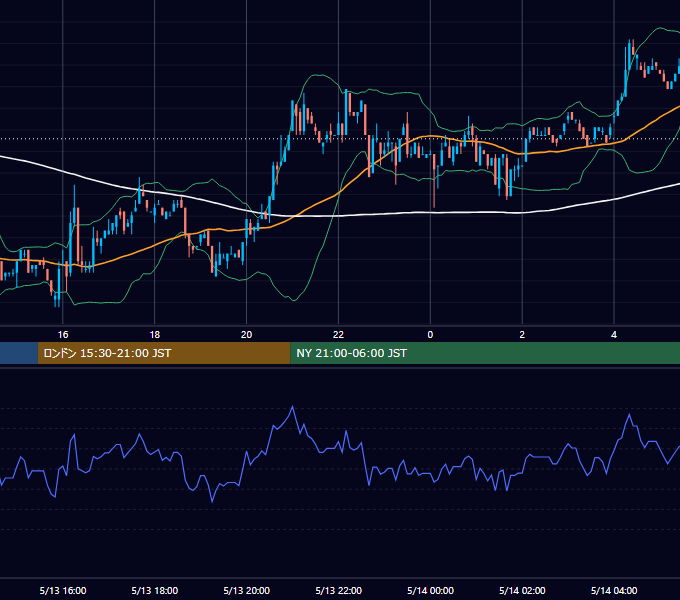680x600 pixels.
Task: Click the 0 hour label on price chart
Action: 430,334
